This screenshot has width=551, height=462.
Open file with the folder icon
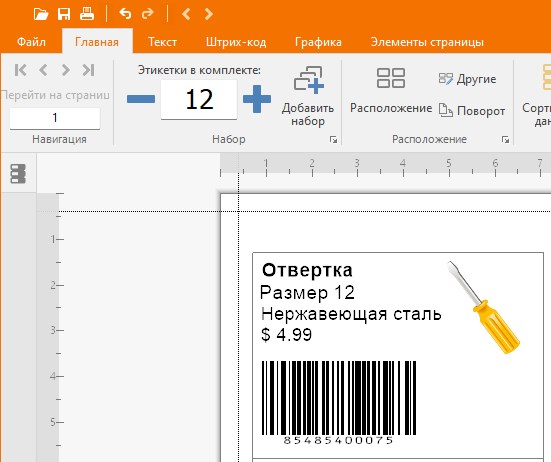(x=41, y=14)
